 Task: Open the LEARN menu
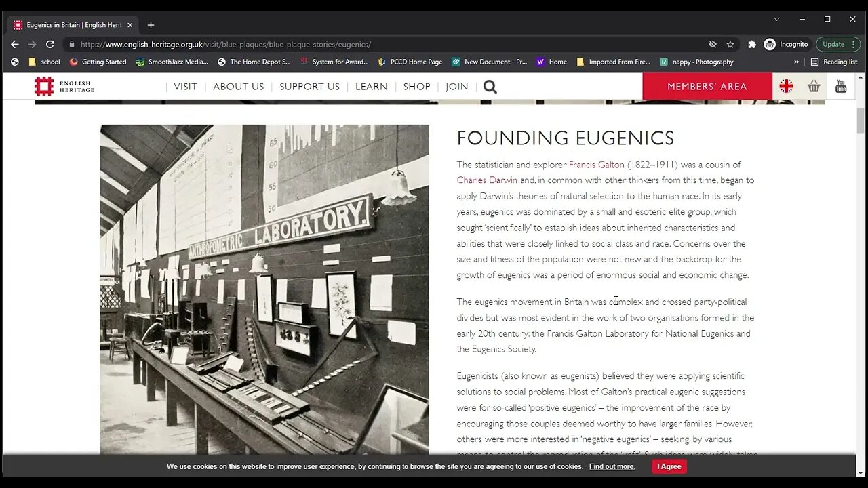[x=372, y=87]
